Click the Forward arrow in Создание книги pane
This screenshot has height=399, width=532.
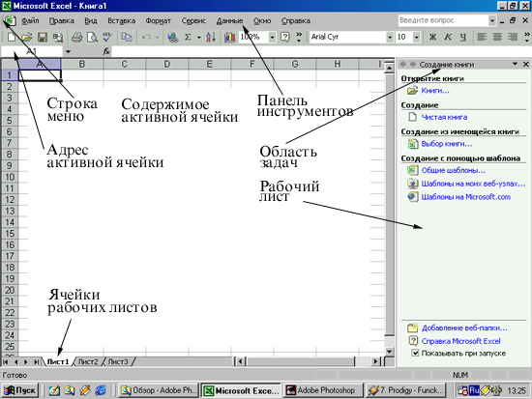413,64
